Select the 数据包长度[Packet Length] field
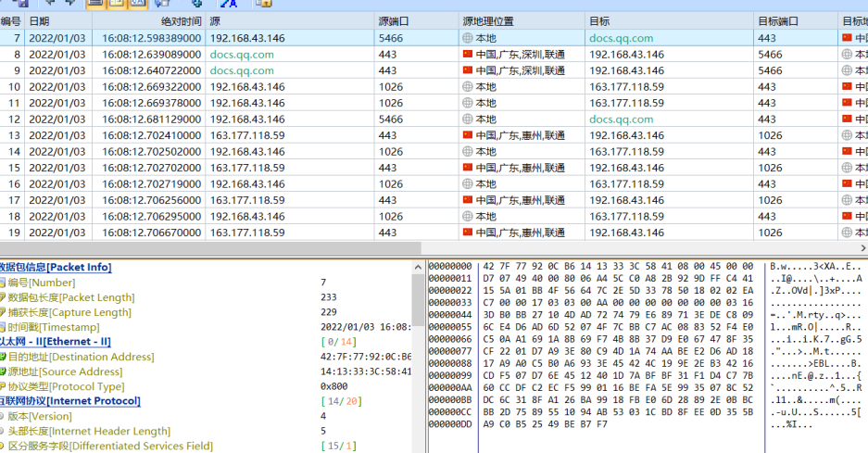 (70, 297)
